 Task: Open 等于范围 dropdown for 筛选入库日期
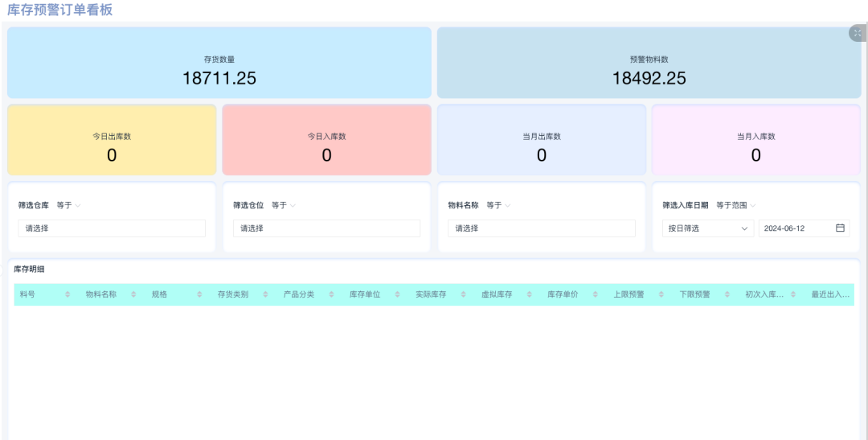735,205
